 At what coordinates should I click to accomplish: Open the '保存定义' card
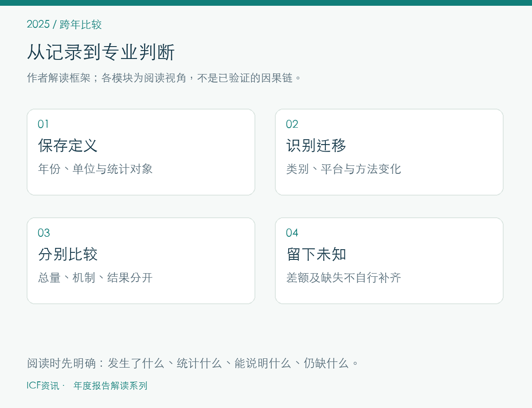[141, 152]
